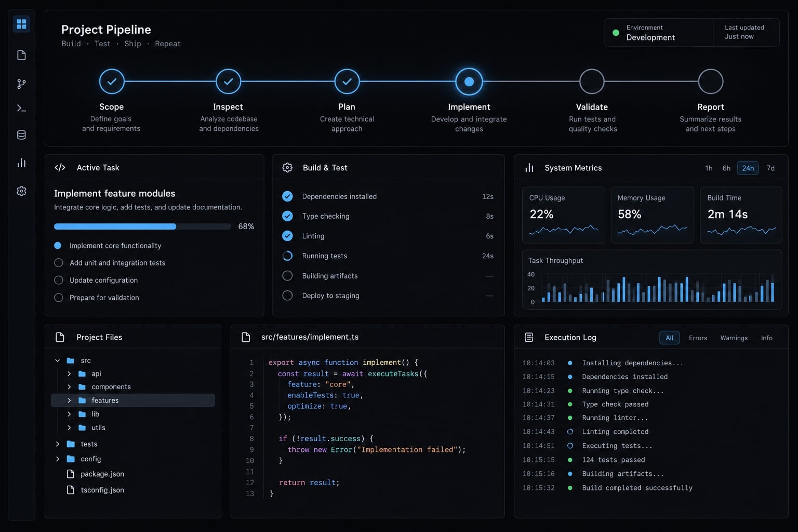Select the Prepare for validation radio
Viewport: 798px width, 532px height.
59,298
